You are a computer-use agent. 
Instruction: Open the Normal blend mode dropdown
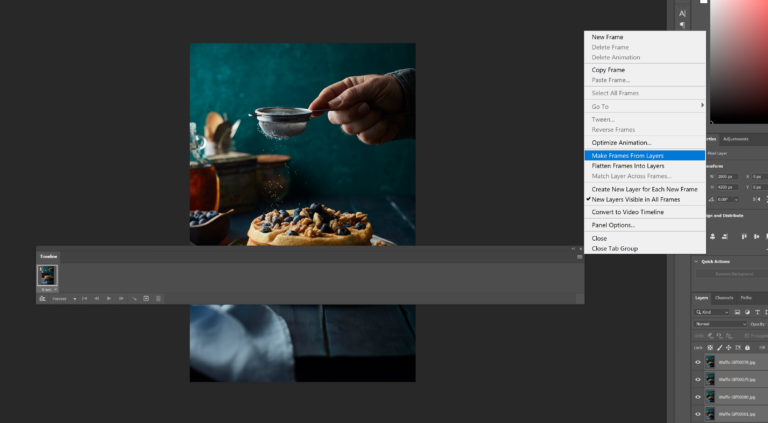click(x=720, y=324)
